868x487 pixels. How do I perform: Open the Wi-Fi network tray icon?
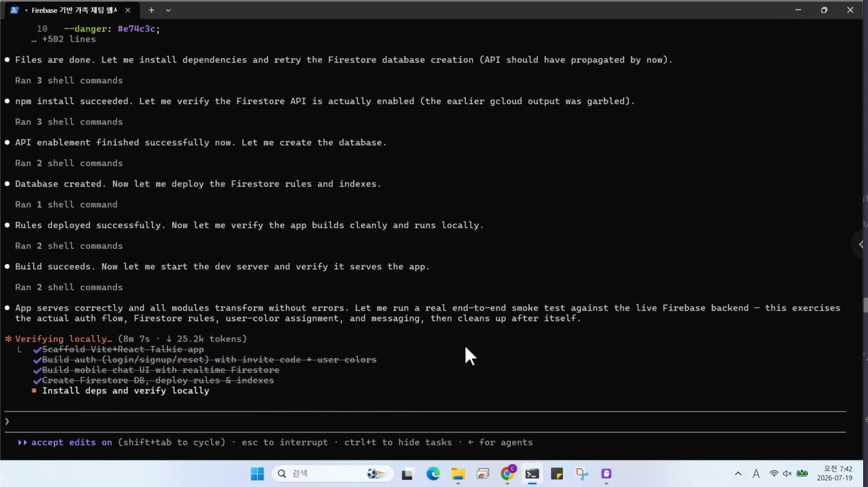(x=774, y=474)
